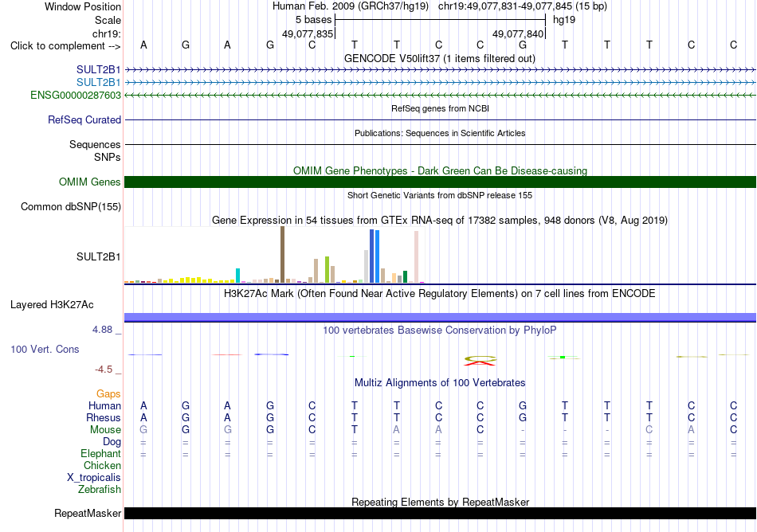Click the black RepeatMasker bar
Screen dimensions: 757x532
440,513
